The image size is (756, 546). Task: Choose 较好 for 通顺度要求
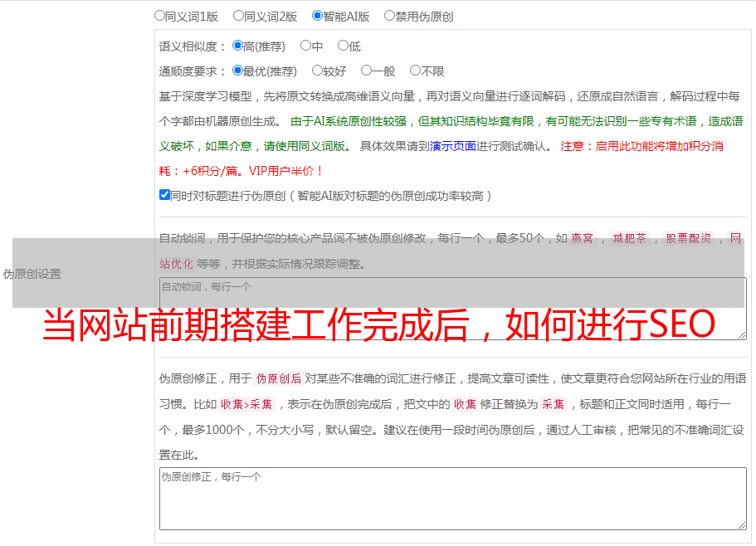[x=318, y=71]
